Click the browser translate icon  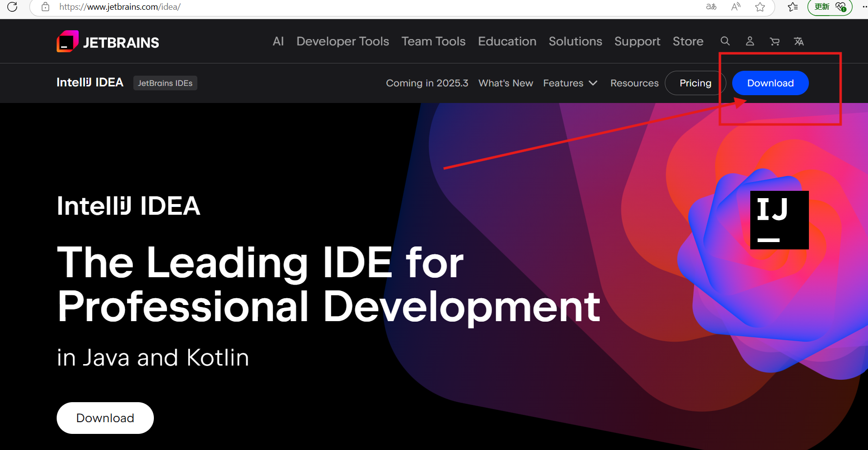711,7
